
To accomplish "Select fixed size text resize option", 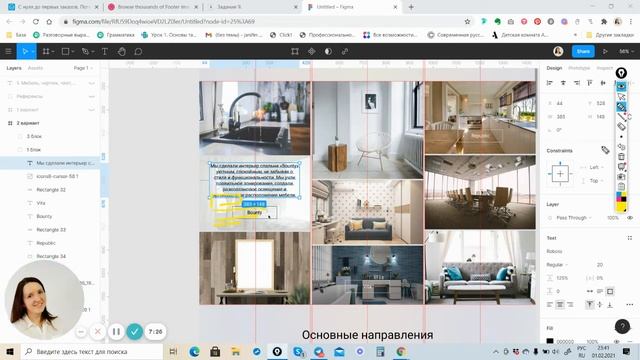I will (x=610, y=291).
